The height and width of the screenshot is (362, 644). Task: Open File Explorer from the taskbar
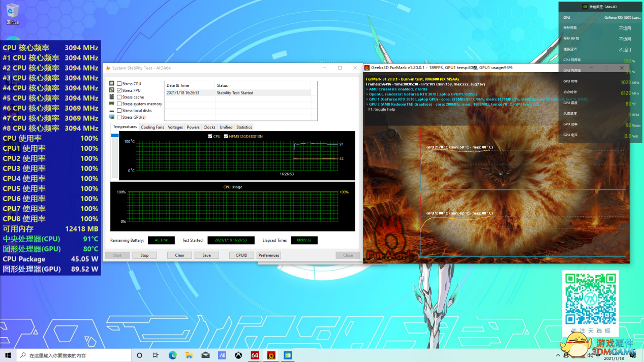click(x=189, y=355)
